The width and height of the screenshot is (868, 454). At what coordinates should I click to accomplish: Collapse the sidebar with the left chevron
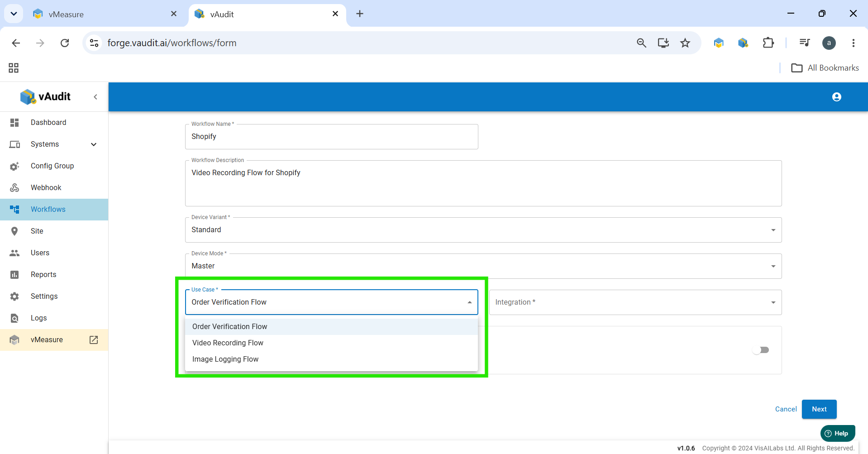[95, 97]
